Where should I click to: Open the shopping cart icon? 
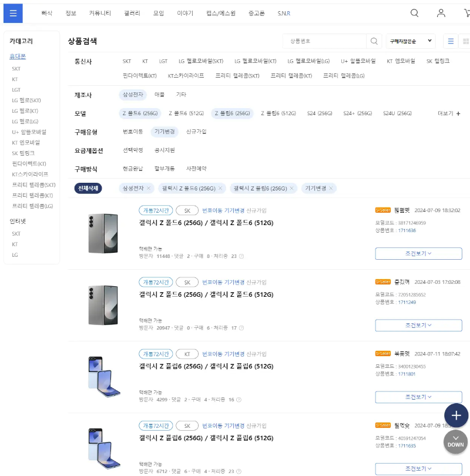coord(466,13)
